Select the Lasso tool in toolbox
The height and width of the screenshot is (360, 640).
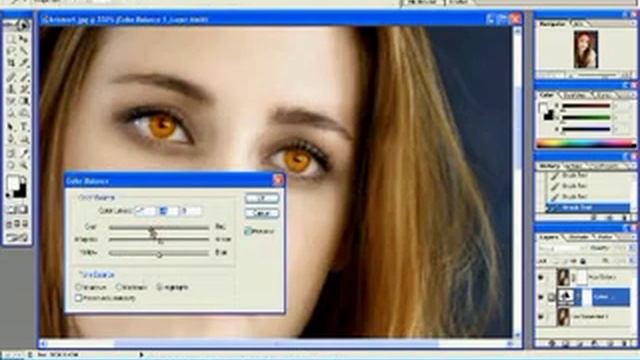click(11, 51)
